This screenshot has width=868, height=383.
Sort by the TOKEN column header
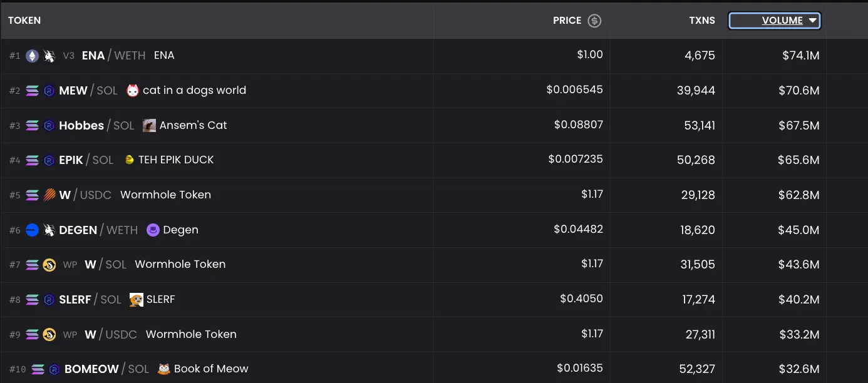click(x=24, y=20)
